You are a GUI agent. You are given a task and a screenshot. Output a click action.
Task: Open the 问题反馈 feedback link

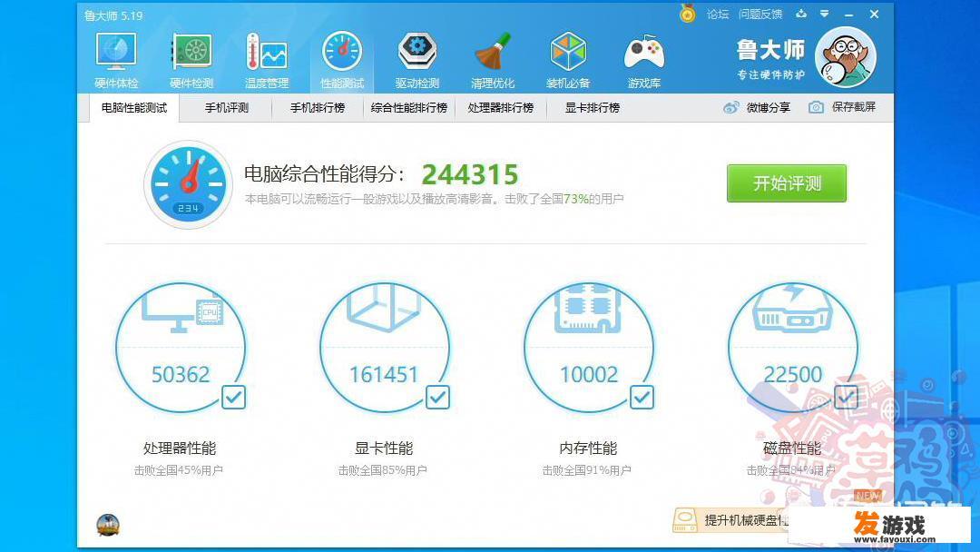click(x=760, y=14)
